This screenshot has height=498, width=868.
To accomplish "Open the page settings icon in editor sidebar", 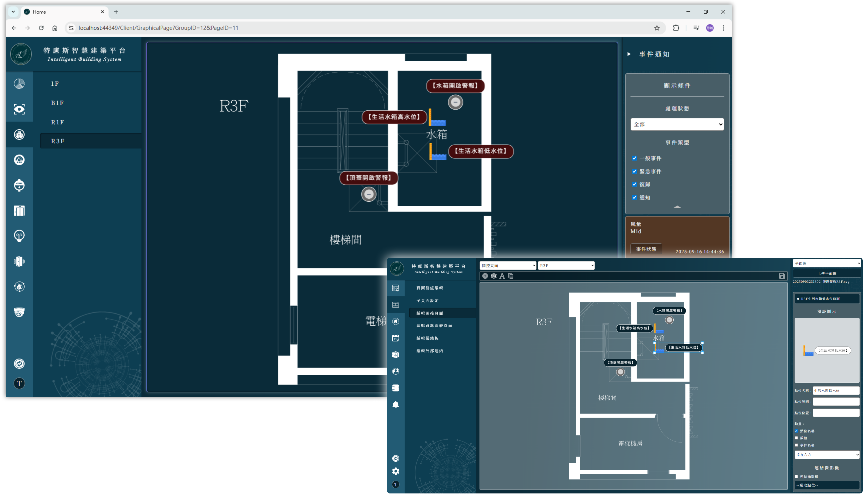I will click(x=396, y=288).
